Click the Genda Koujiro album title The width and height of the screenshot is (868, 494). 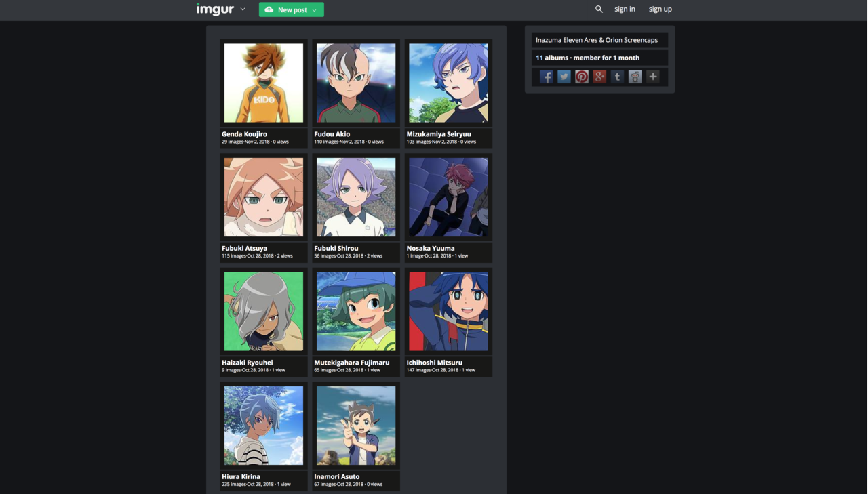(x=244, y=134)
